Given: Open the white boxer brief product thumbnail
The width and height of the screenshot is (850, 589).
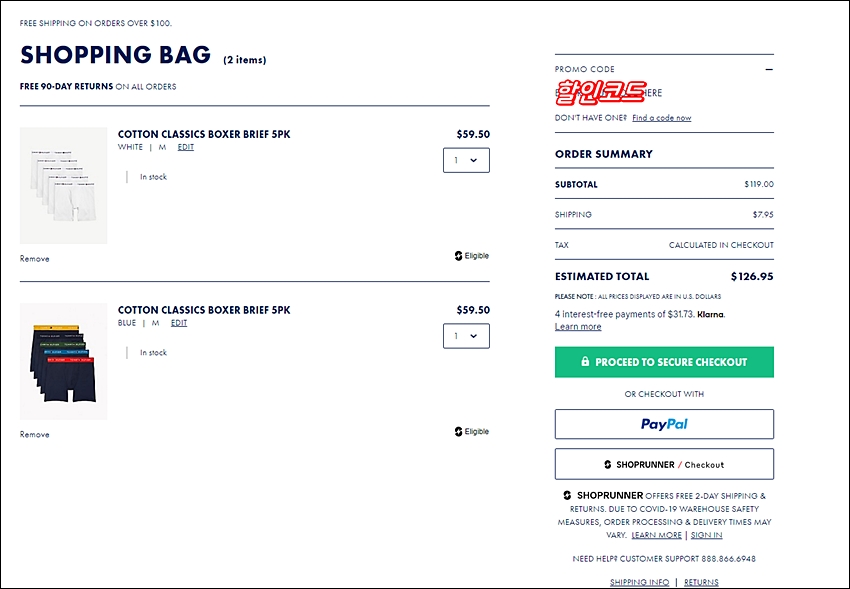Looking at the screenshot, I should pyautogui.click(x=63, y=186).
